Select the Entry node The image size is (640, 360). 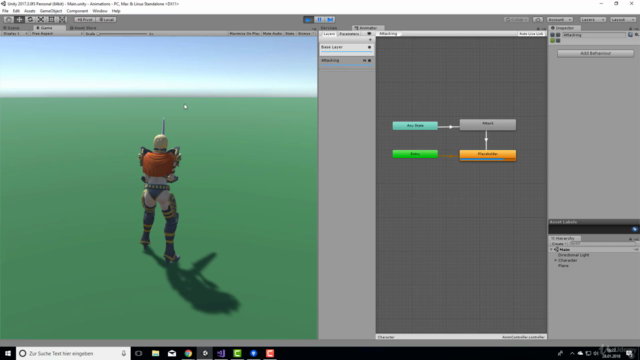[x=415, y=154]
